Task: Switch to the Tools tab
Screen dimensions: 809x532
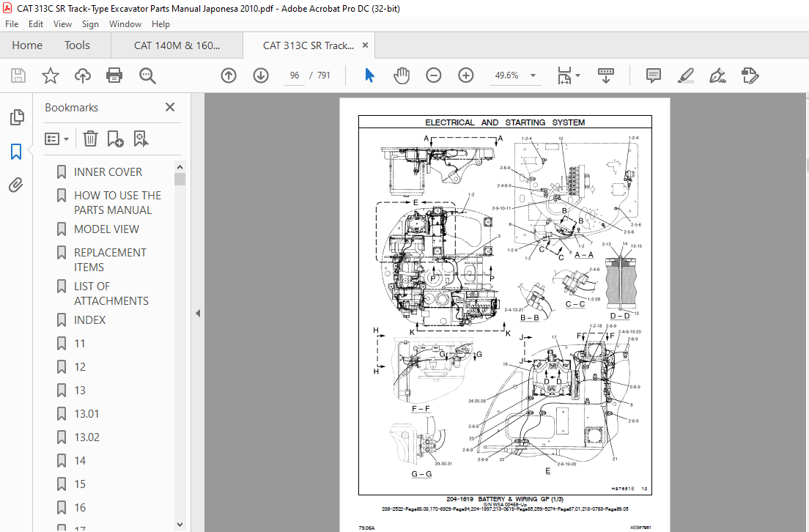Action: click(77, 45)
